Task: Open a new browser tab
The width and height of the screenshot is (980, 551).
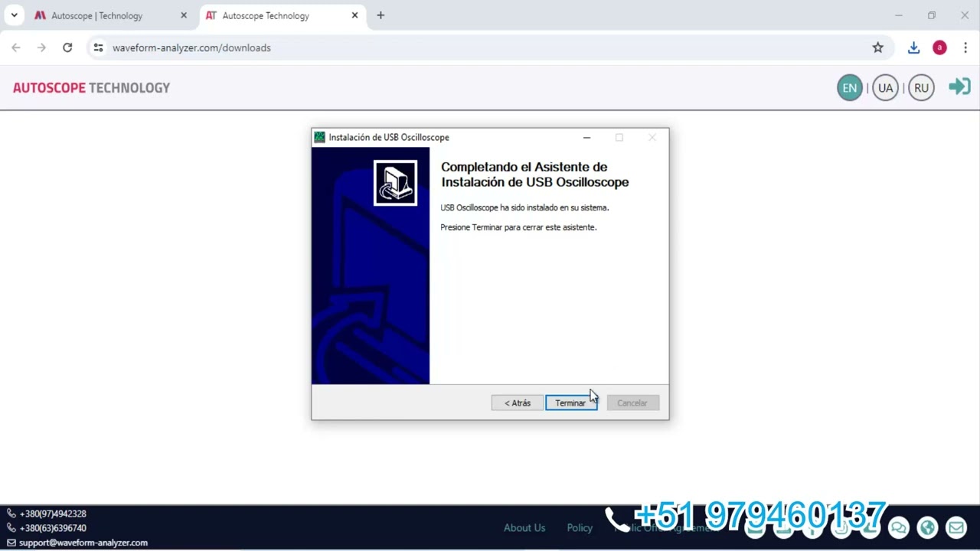Action: (x=381, y=15)
